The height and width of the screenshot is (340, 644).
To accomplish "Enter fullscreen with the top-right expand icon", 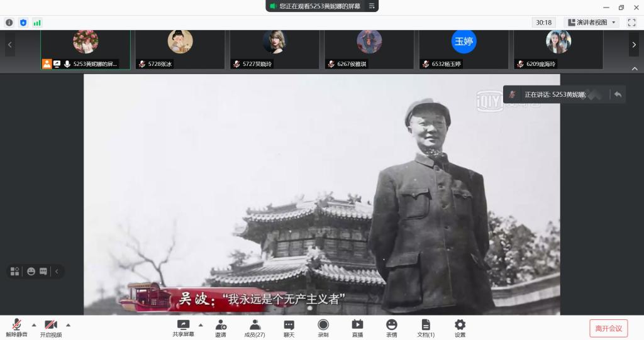I will tap(631, 23).
